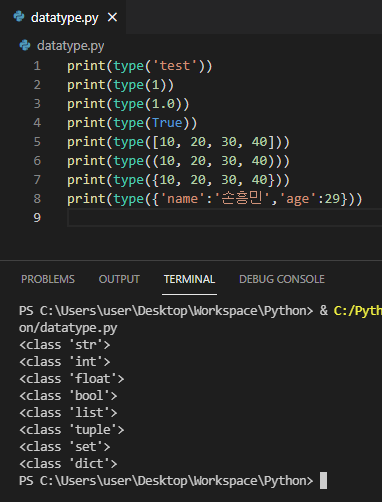Click line number 4 in the gutter
Image resolution: width=382 pixels, height=502 pixels.
pyautogui.click(x=37, y=123)
